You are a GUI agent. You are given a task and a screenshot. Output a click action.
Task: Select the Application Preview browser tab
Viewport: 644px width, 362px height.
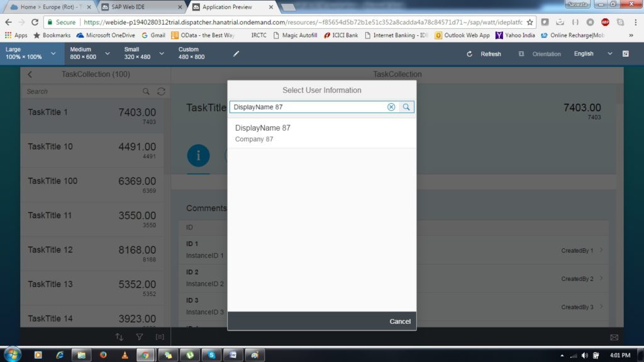point(232,7)
